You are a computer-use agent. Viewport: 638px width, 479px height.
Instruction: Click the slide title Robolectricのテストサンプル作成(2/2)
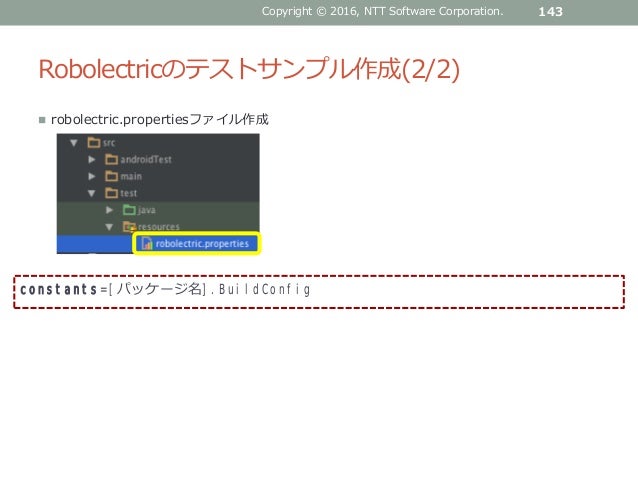(x=249, y=69)
